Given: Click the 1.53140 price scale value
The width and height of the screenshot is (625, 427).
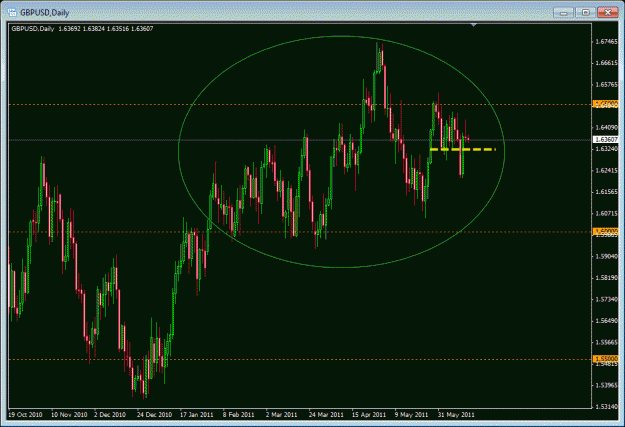Looking at the screenshot, I should (x=606, y=407).
